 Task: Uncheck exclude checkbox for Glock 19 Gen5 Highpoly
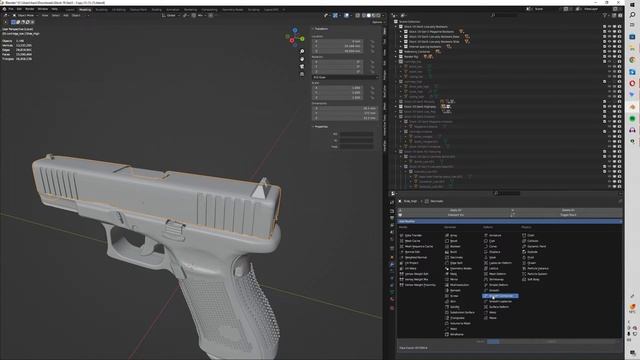604,106
